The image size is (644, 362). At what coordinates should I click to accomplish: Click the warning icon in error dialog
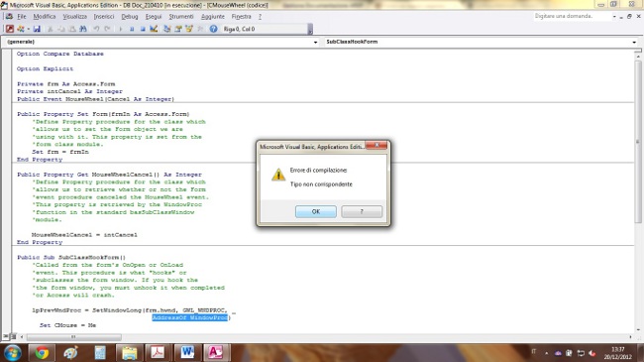click(278, 175)
